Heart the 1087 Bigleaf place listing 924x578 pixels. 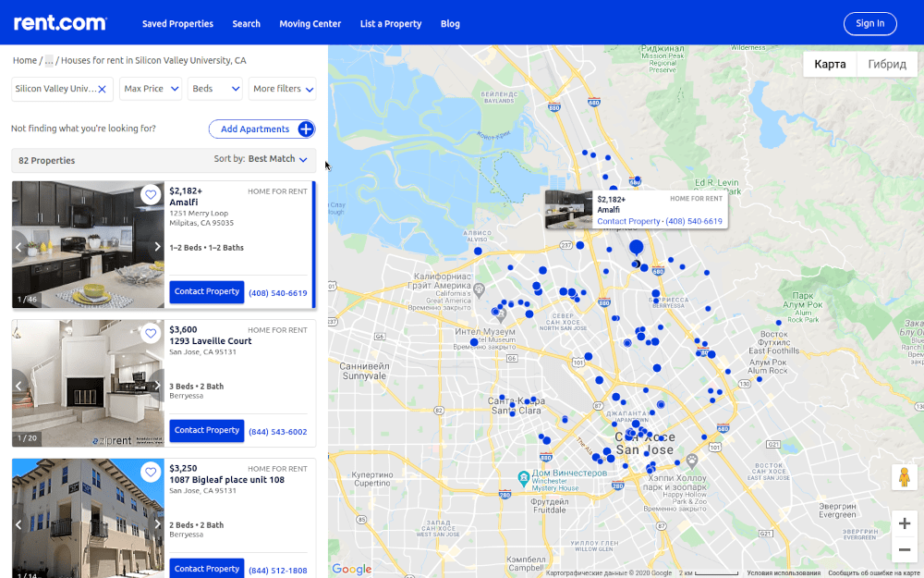click(x=151, y=472)
